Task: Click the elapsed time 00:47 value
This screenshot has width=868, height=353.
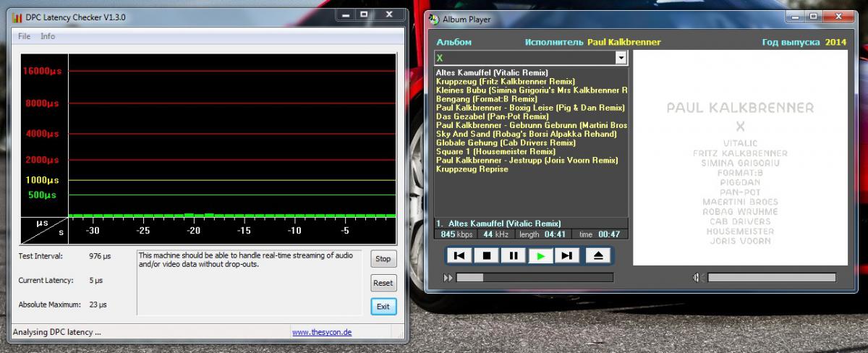Action: pos(610,234)
